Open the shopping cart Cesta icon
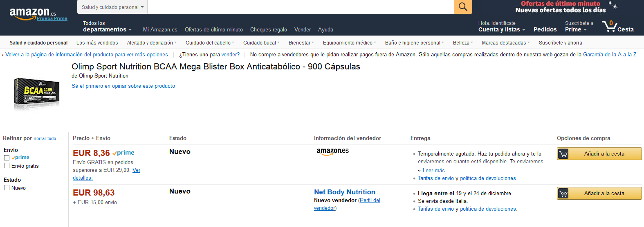The image size is (644, 227). point(618,27)
